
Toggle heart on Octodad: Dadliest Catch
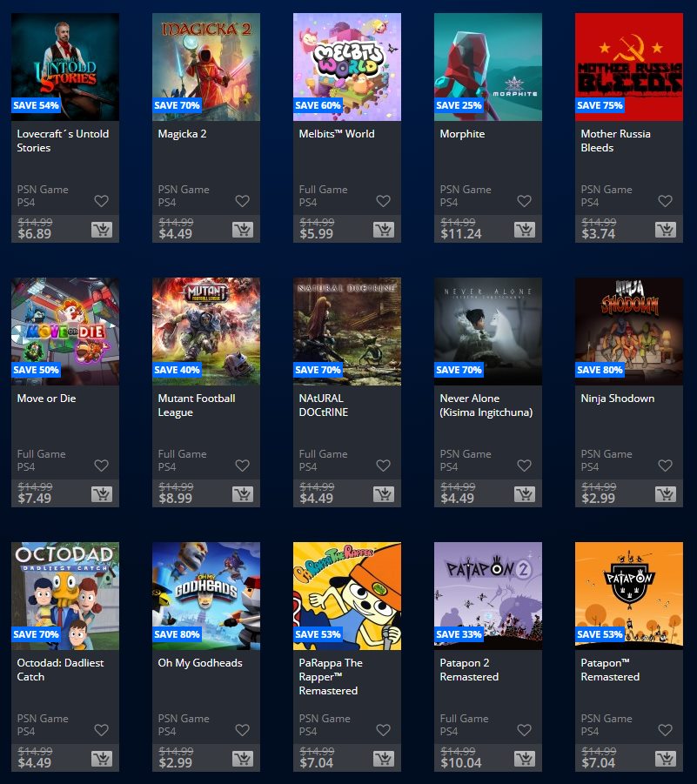click(x=102, y=730)
